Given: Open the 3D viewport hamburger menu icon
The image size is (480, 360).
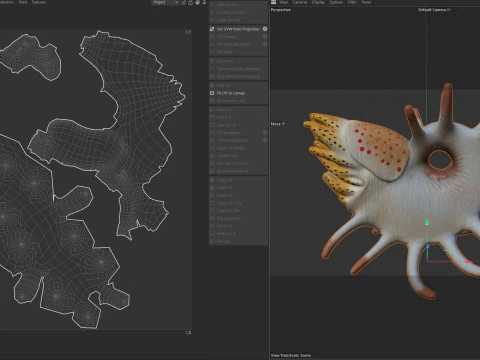Looking at the screenshot, I should coord(273,2).
